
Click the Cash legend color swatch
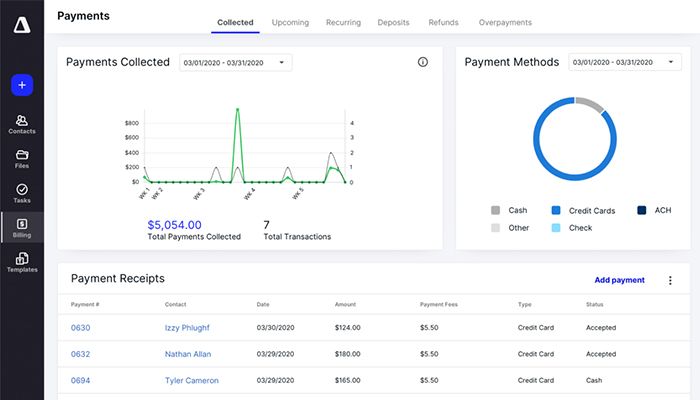click(495, 211)
